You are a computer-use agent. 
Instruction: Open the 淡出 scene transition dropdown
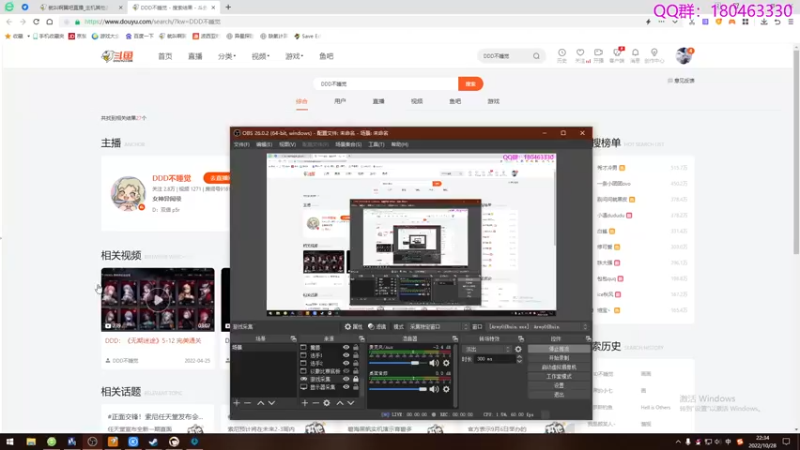coord(487,349)
